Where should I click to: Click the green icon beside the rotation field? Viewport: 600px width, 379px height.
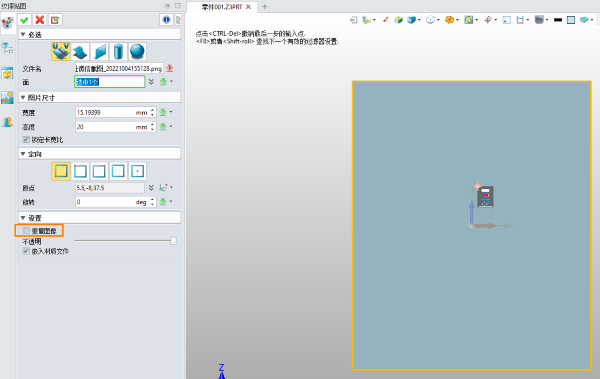(163, 201)
